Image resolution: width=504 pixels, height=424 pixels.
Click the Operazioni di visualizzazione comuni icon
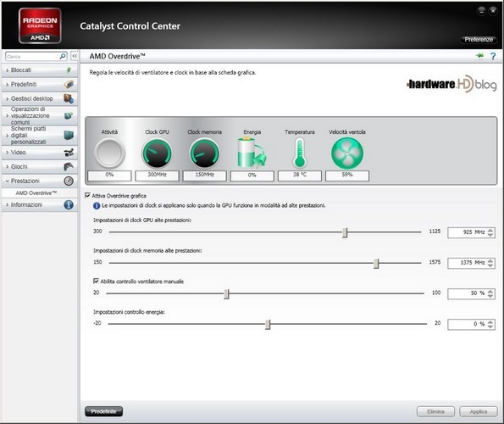[x=69, y=115]
